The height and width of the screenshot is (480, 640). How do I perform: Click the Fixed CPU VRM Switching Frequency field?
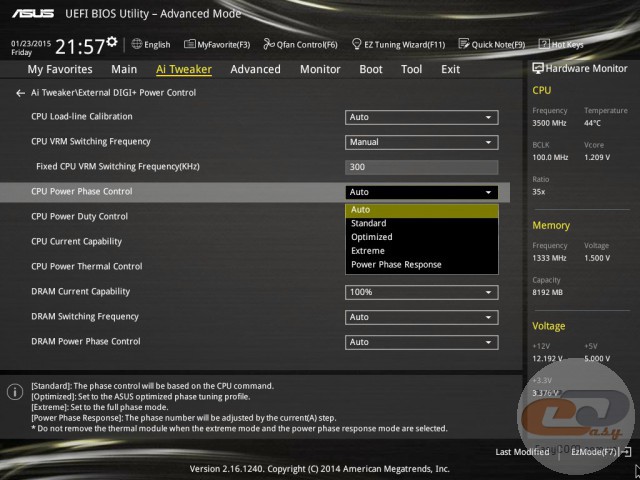tap(422, 167)
